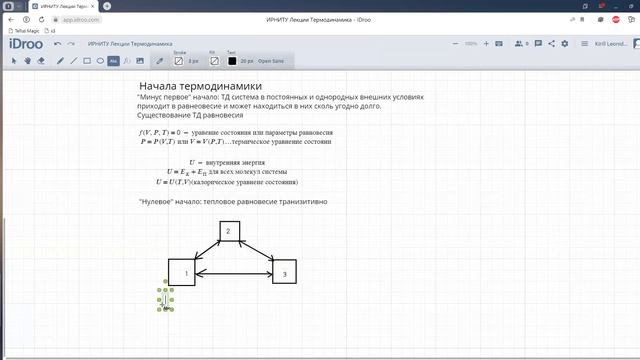
Task: Select the insert image tool
Action: pyautogui.click(x=140, y=61)
